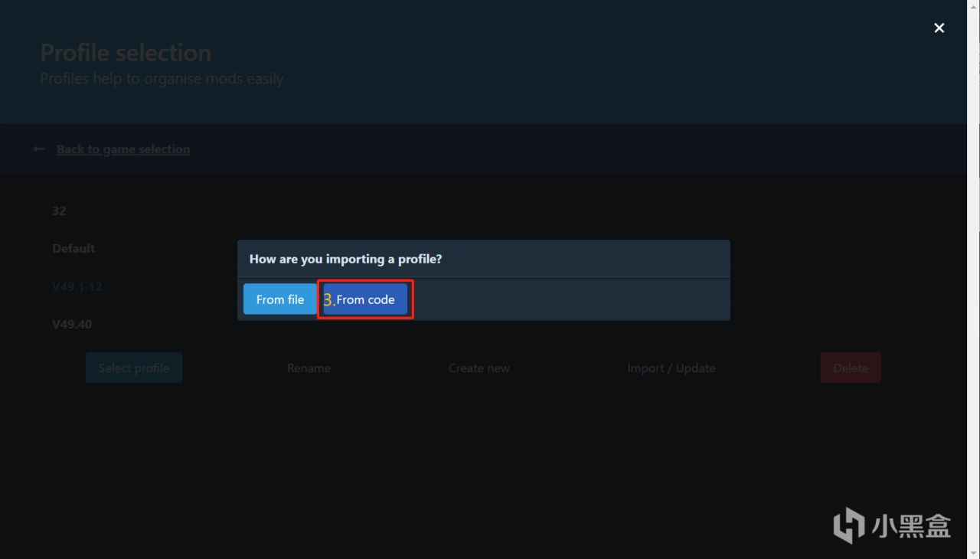
Task: Click the Profile selection heading
Action: coord(126,53)
